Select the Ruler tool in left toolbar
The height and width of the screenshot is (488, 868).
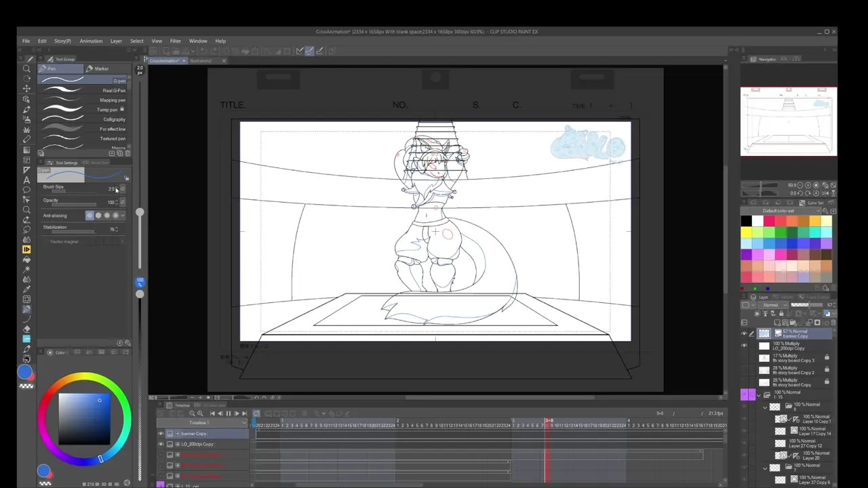tap(26, 170)
